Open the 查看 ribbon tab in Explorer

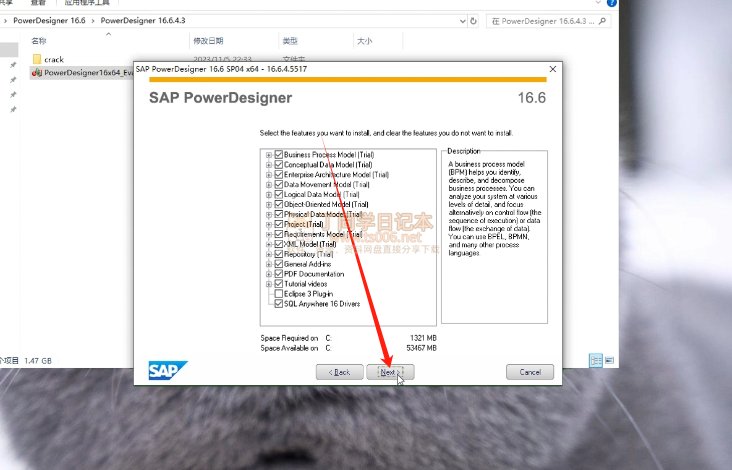[x=39, y=3]
